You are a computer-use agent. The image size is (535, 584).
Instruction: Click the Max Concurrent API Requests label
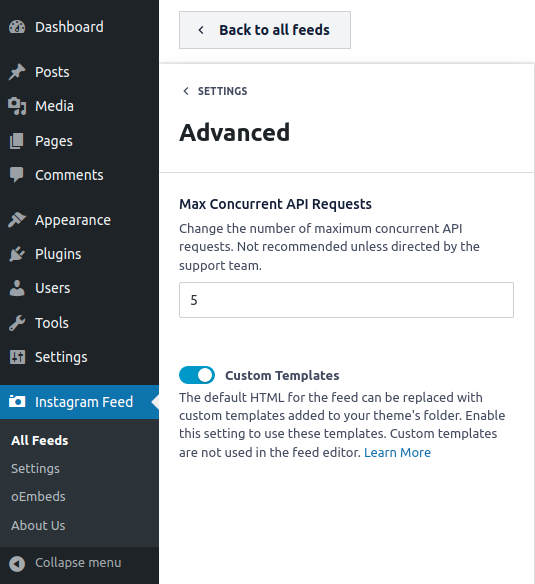tap(275, 204)
